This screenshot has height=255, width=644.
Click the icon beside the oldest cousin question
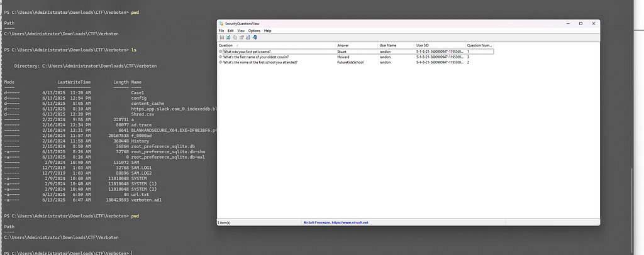point(221,57)
